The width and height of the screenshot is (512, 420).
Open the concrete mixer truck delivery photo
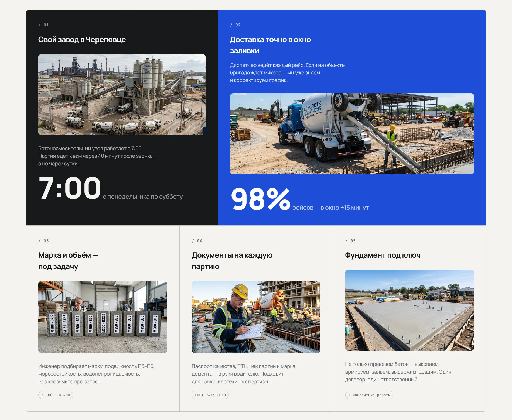[352, 134]
